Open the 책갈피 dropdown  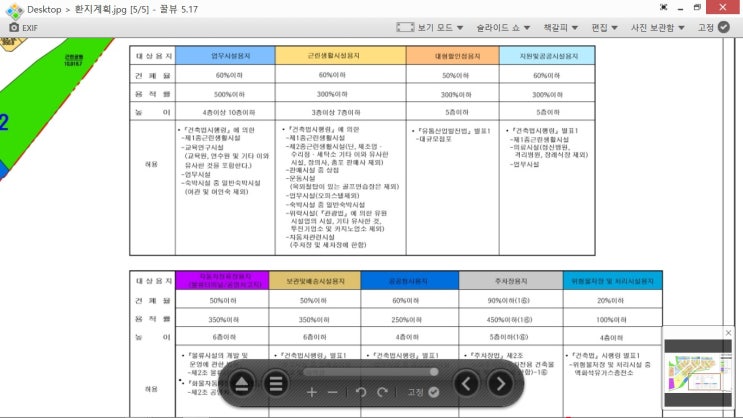(x=561, y=27)
